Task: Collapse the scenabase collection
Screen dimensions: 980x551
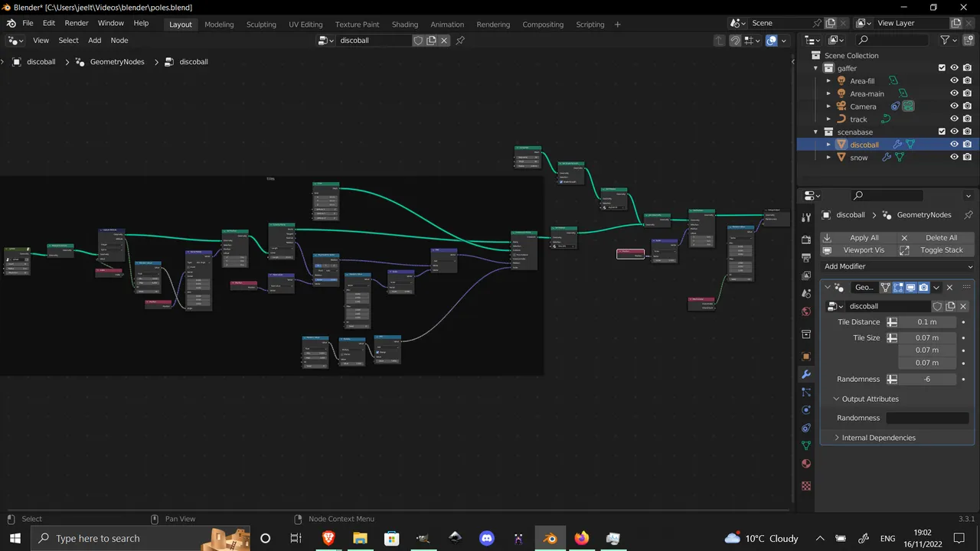Action: (x=816, y=132)
